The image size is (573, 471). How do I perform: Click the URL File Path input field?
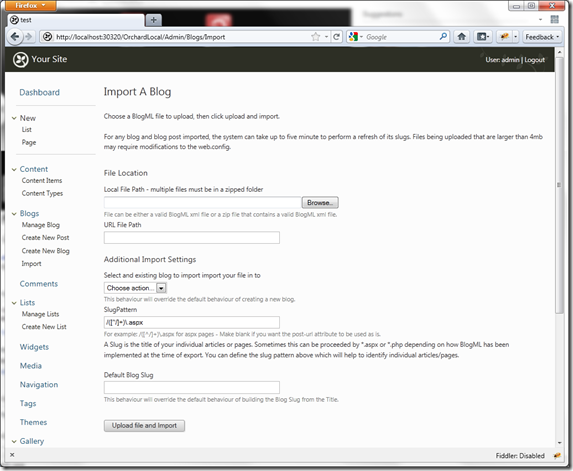point(192,238)
